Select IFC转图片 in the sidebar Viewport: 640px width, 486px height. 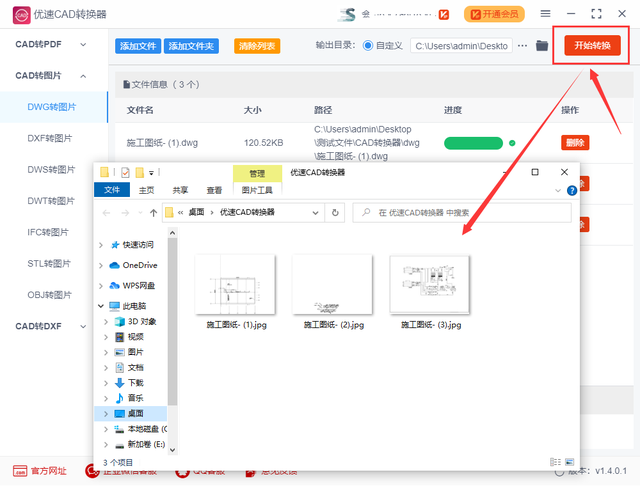[48, 232]
